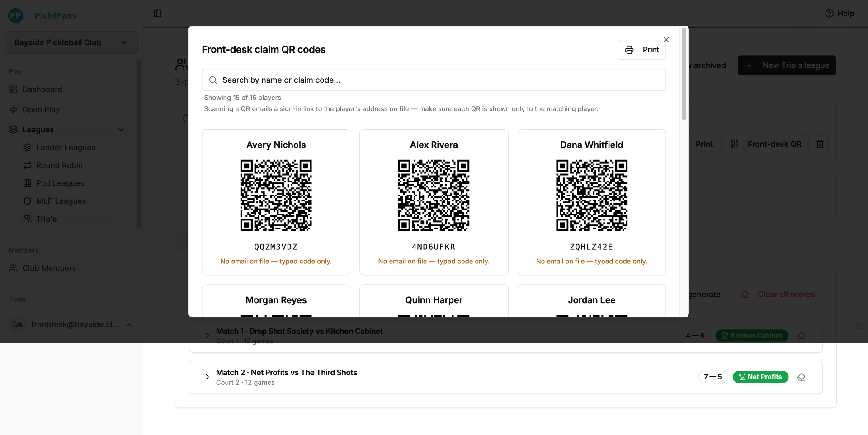Click the MLP Leagues shield icon
Viewport: 868px width, 435px height.
pos(28,201)
